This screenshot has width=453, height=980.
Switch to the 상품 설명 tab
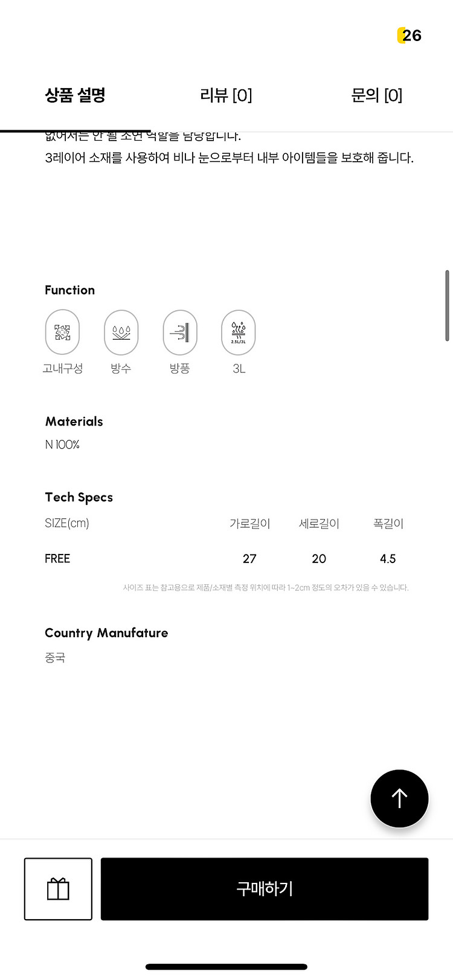pos(75,95)
